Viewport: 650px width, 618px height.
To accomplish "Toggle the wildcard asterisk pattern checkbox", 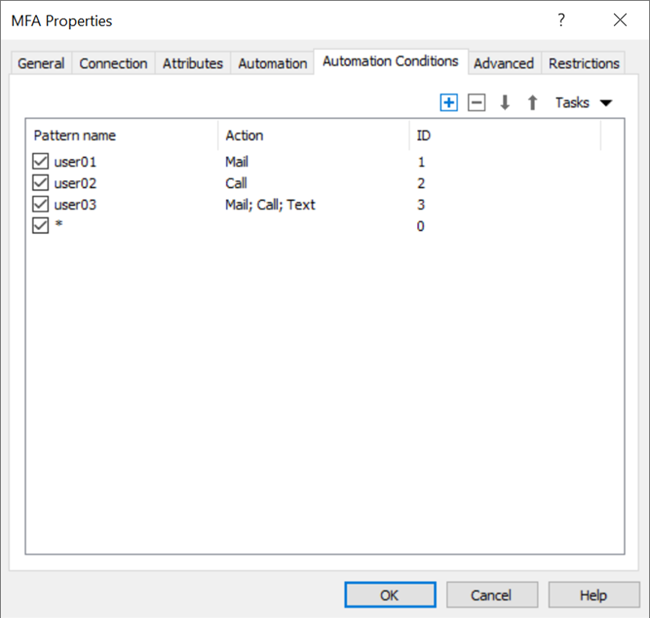I will 41,226.
